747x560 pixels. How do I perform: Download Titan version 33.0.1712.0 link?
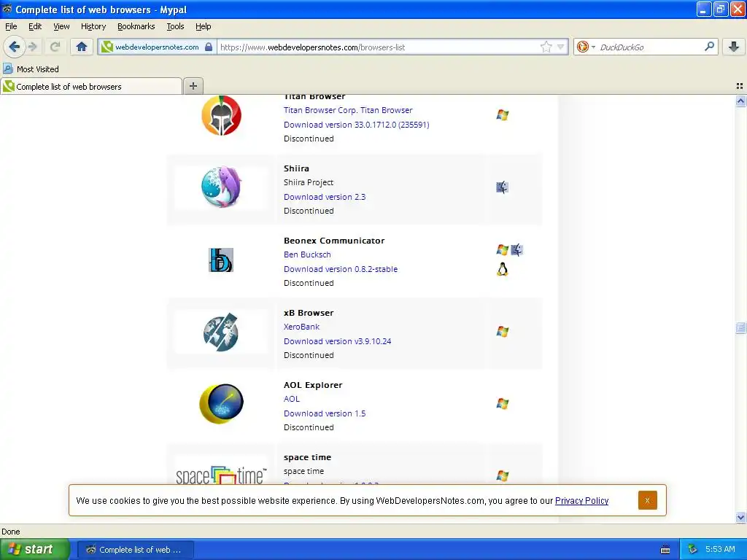tap(356, 125)
